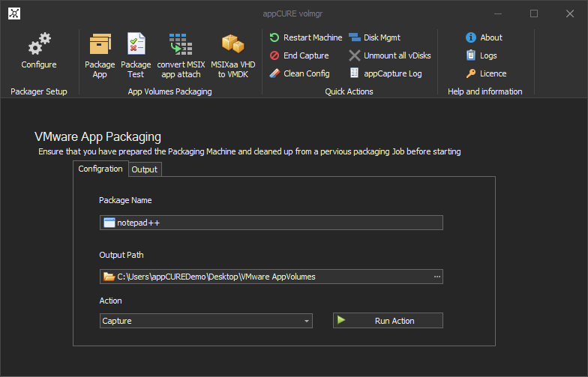
Task: Open the Configure gears icon
Action: tap(39, 43)
